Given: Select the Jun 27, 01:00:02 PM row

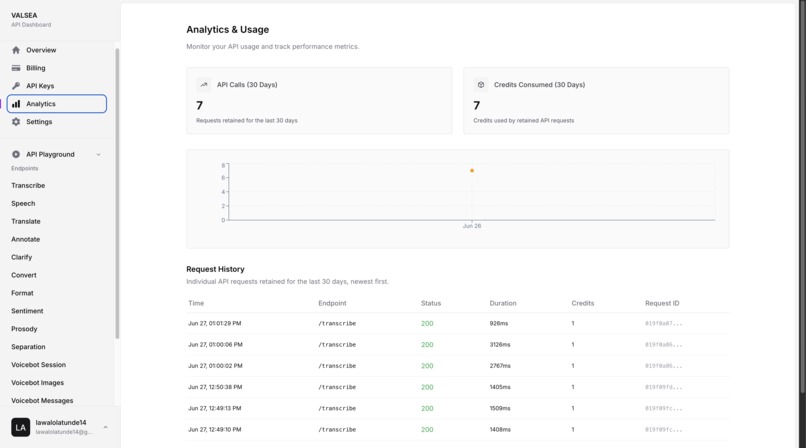Looking at the screenshot, I should (457, 366).
